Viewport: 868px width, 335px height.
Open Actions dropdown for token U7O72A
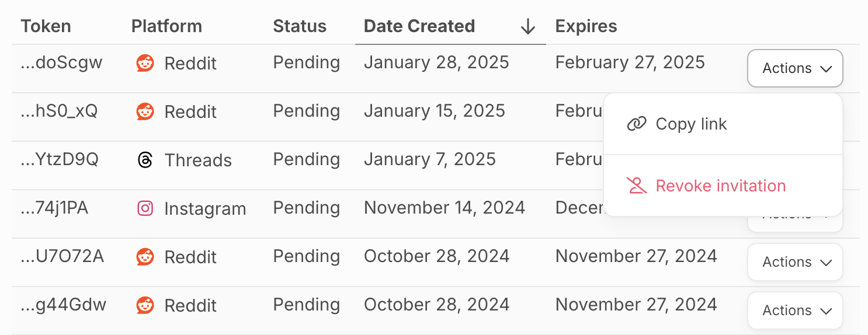point(794,263)
